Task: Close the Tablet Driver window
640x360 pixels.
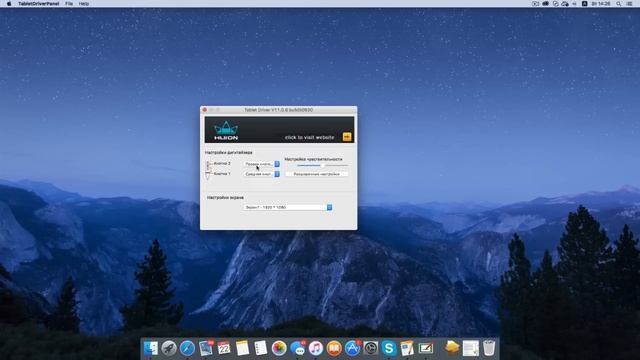Action: (205, 110)
